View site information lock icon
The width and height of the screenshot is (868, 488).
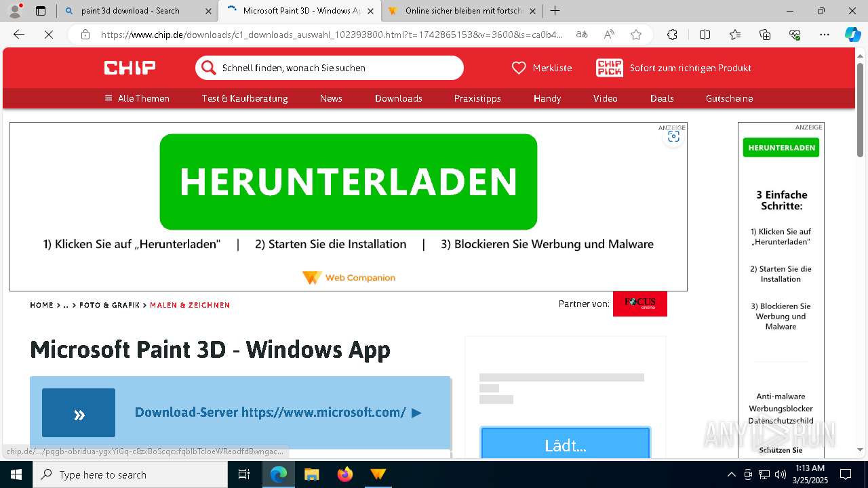coord(85,35)
